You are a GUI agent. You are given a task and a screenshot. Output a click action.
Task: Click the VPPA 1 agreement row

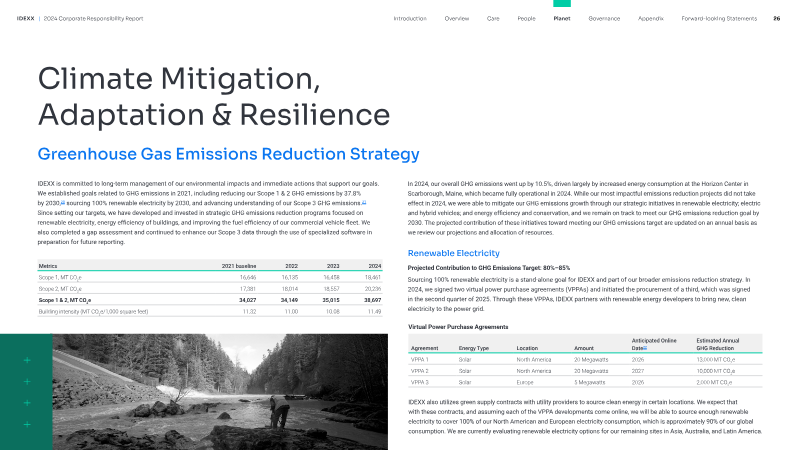(x=585, y=358)
